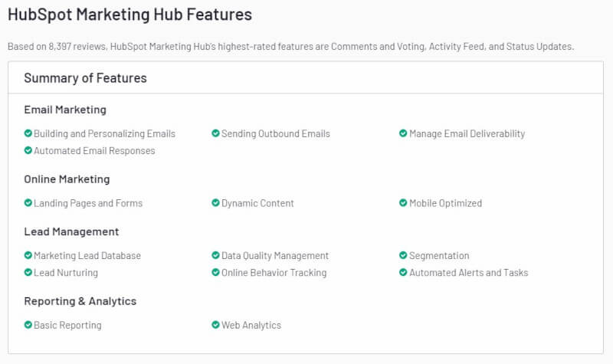
Task: Open the Online Behavior Tracking feature
Action: tap(274, 273)
